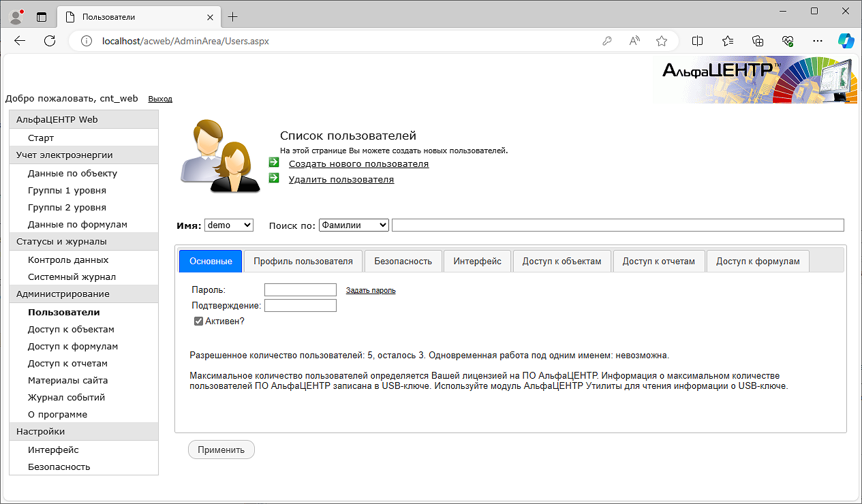This screenshot has height=504, width=862.
Task: Switch to the Доступ к формулам tab
Action: coord(758,261)
